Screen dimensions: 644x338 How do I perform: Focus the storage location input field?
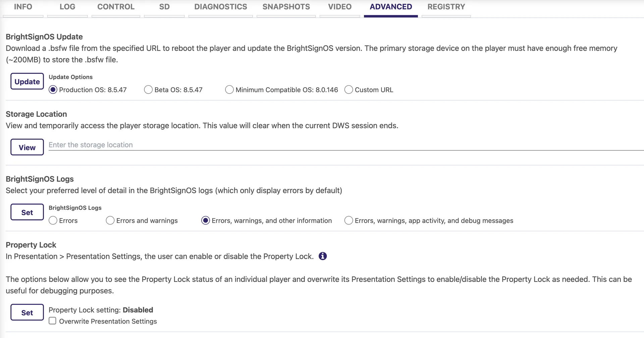(x=346, y=145)
